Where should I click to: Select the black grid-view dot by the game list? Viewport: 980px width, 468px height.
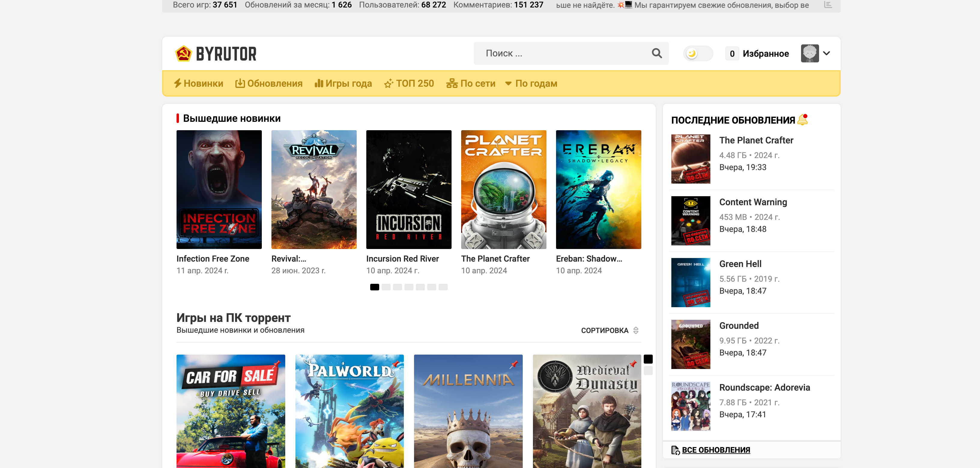pyautogui.click(x=648, y=359)
